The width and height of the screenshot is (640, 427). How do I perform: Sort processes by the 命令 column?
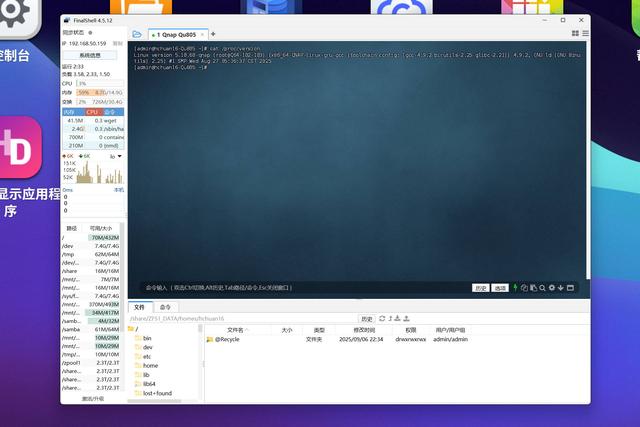pyautogui.click(x=111, y=112)
